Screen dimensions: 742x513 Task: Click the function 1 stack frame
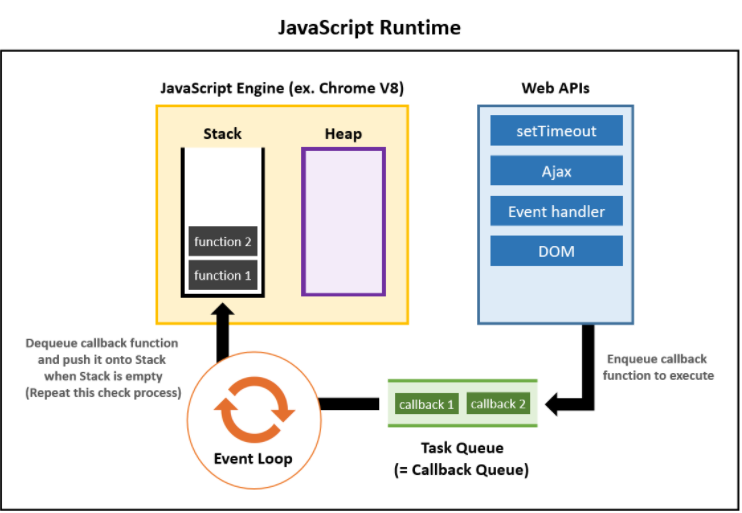[222, 275]
